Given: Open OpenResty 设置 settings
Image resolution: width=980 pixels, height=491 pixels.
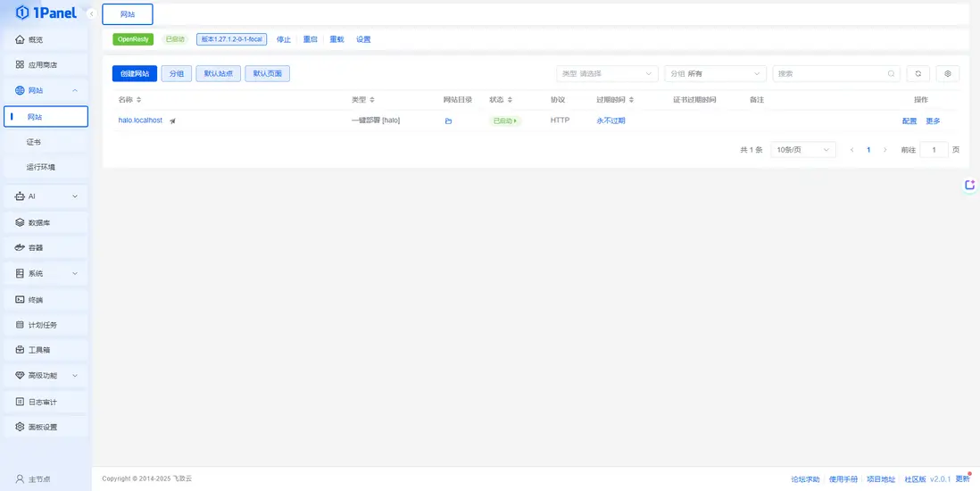Looking at the screenshot, I should (x=363, y=39).
